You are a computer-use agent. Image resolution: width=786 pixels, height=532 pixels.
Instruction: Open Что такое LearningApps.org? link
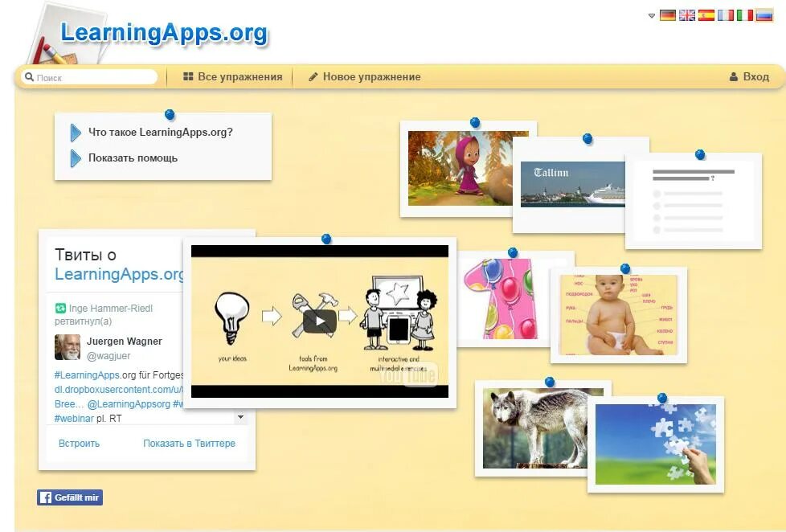161,132
